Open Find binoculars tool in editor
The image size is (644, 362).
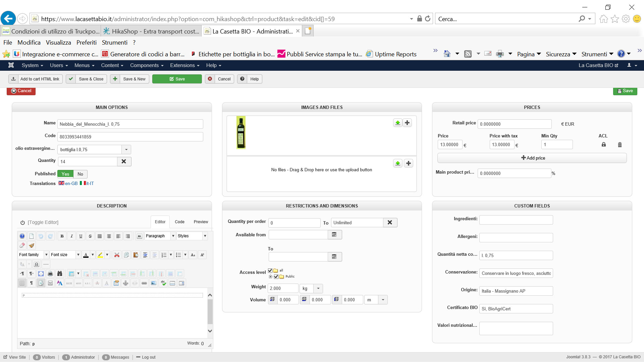point(60,274)
